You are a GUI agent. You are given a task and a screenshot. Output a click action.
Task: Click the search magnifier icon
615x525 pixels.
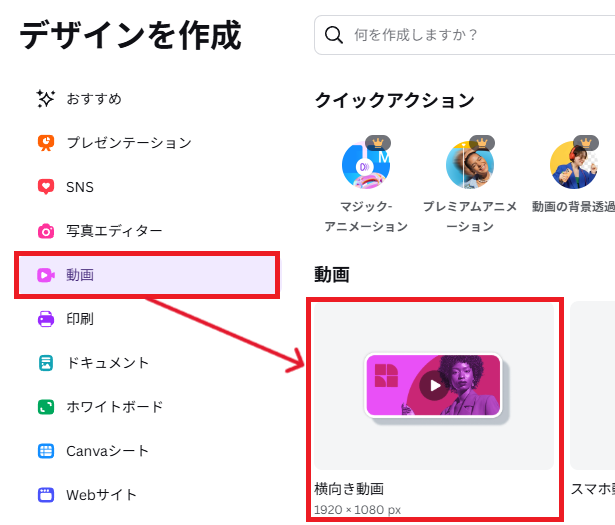tap(334, 35)
